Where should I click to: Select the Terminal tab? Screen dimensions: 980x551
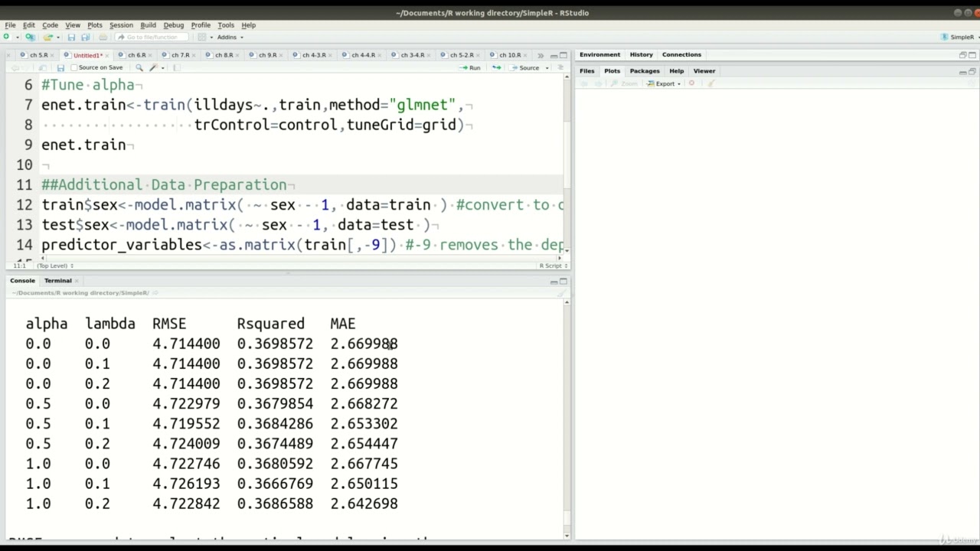pyautogui.click(x=58, y=281)
